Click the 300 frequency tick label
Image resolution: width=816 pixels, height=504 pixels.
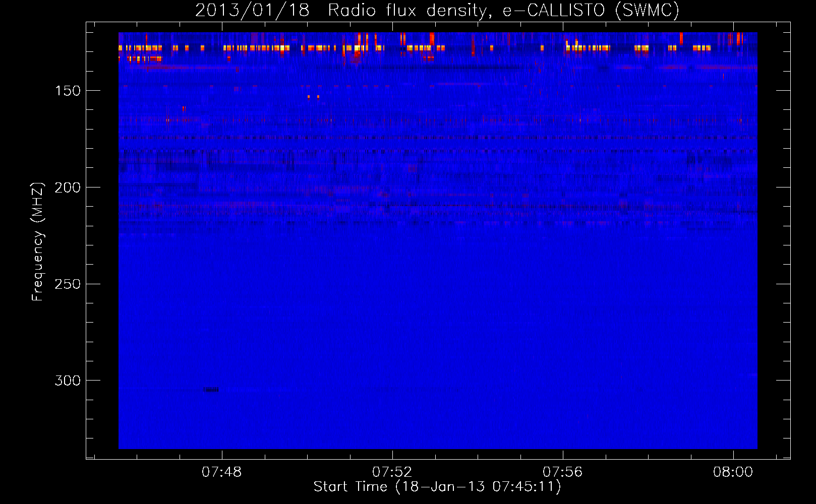68,381
